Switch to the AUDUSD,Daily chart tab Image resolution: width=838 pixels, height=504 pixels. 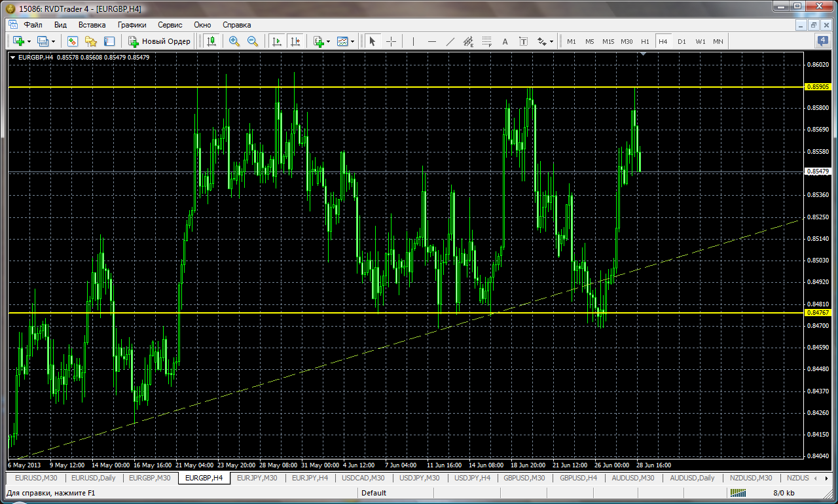coord(693,478)
